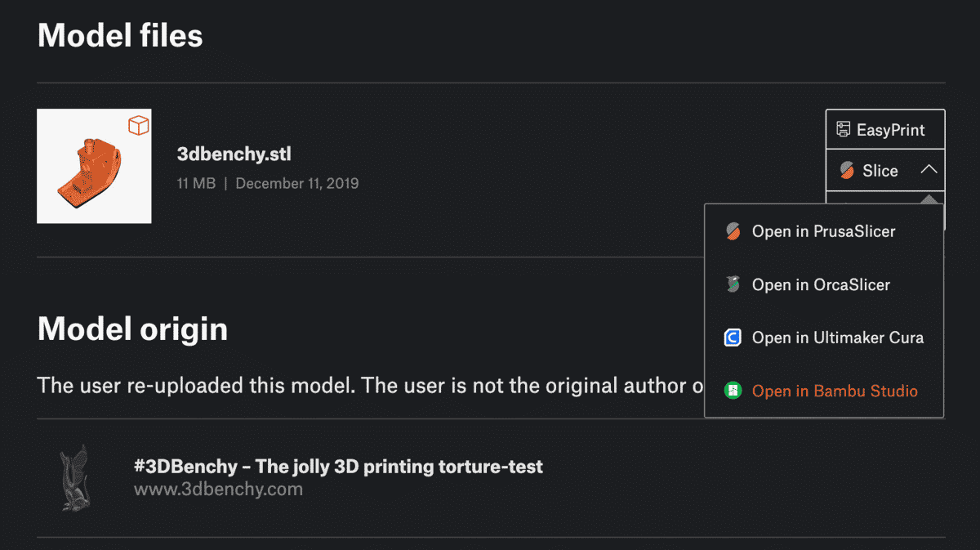Choose Open in PrusaSlicer
Viewport: 980px width, 550px height.
[824, 231]
